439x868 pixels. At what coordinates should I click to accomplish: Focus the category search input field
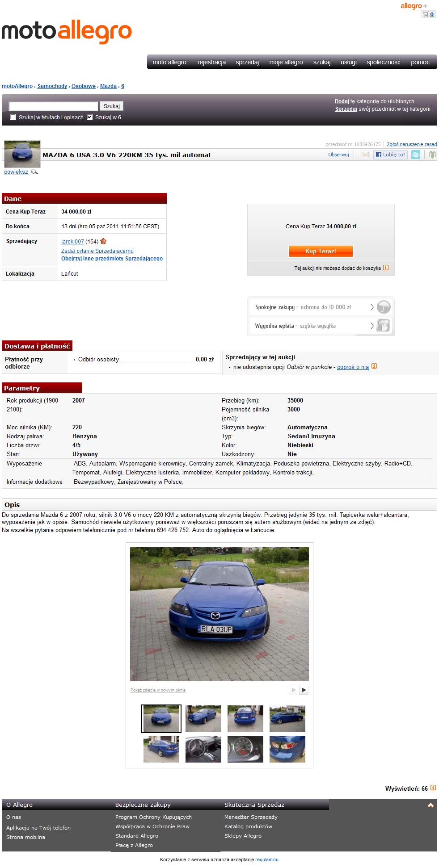pyautogui.click(x=53, y=106)
